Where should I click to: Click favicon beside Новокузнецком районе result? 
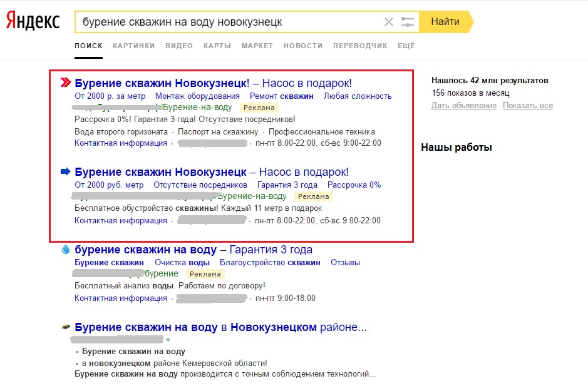(66, 327)
